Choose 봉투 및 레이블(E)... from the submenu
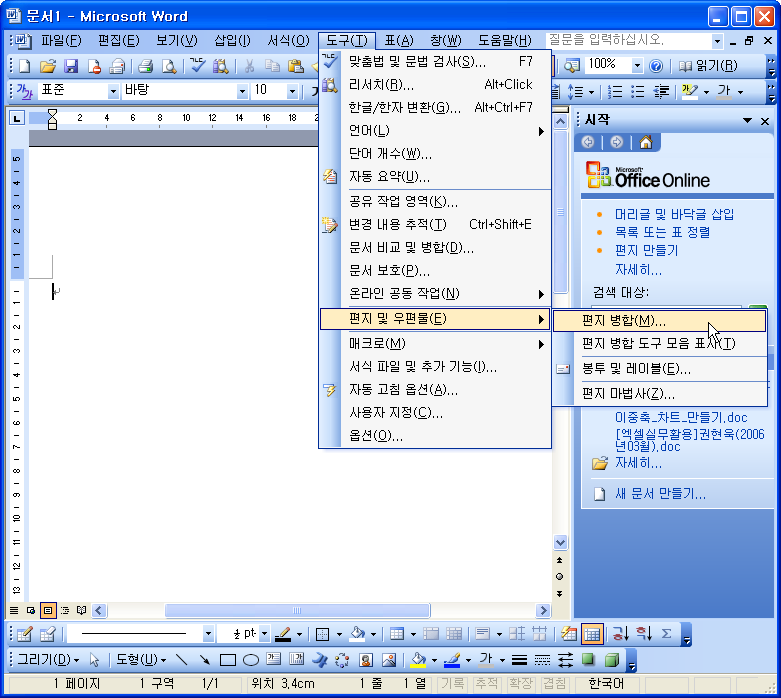This screenshot has width=781, height=698. pos(659,369)
